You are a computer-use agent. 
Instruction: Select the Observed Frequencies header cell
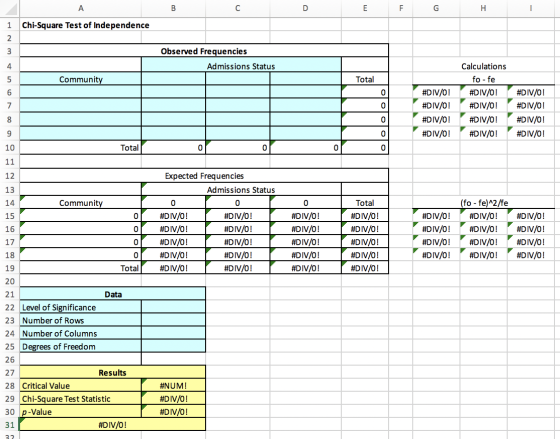pos(204,51)
